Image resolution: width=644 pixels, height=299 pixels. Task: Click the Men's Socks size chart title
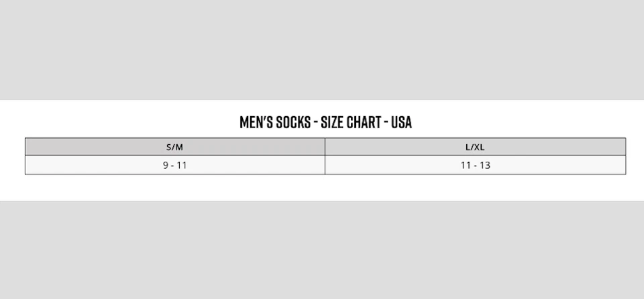tap(325, 122)
